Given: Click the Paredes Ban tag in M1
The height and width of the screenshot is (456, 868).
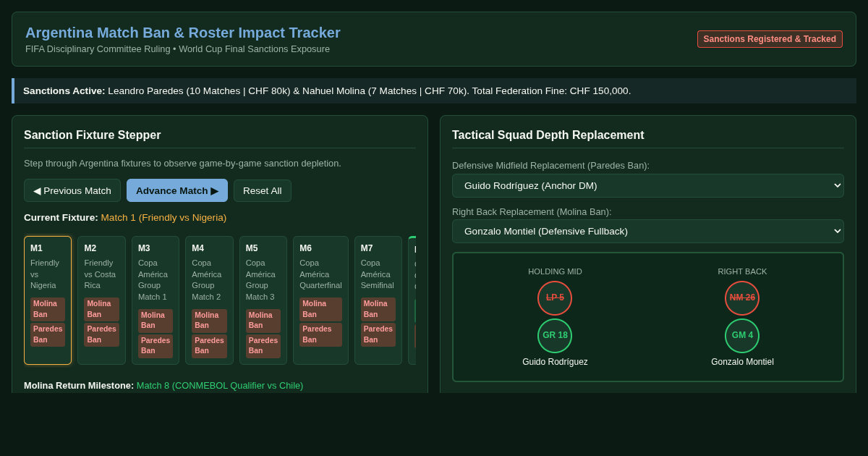Looking at the screenshot, I should (x=48, y=334).
